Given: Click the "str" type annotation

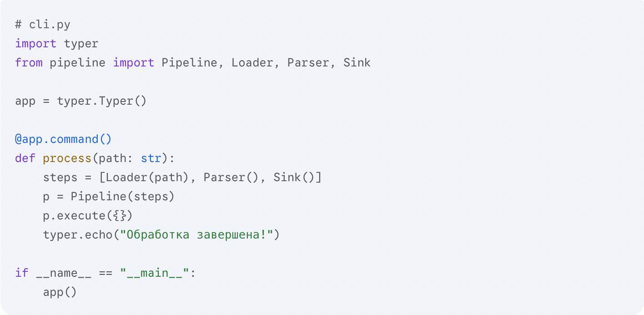Looking at the screenshot, I should (151, 158).
